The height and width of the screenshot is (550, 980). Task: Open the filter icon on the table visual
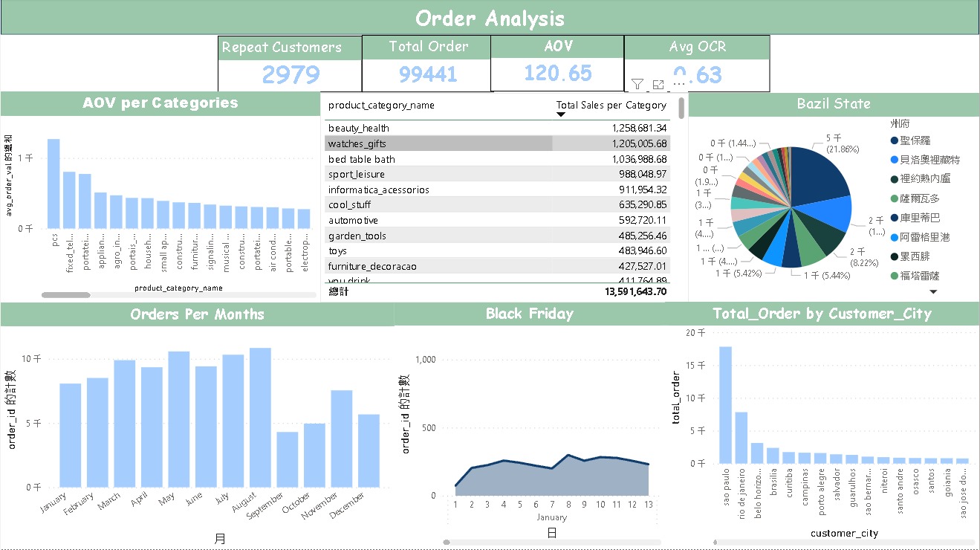pyautogui.click(x=637, y=84)
